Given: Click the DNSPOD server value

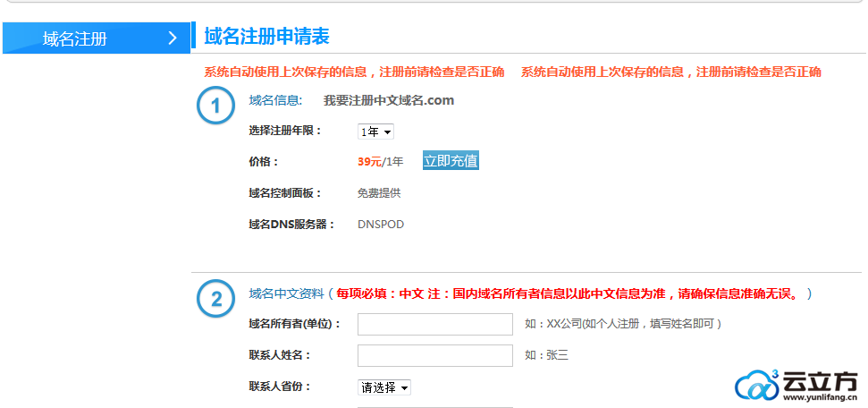Looking at the screenshot, I should (381, 225).
